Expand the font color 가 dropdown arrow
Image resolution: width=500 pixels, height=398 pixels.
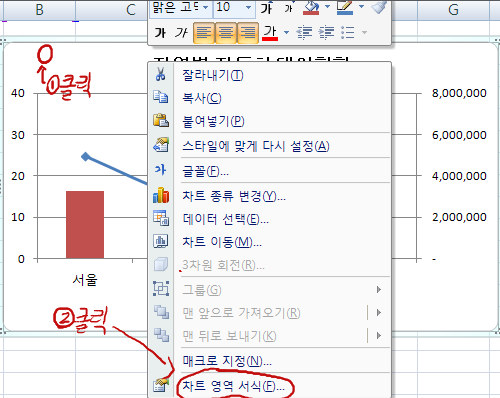pos(286,33)
